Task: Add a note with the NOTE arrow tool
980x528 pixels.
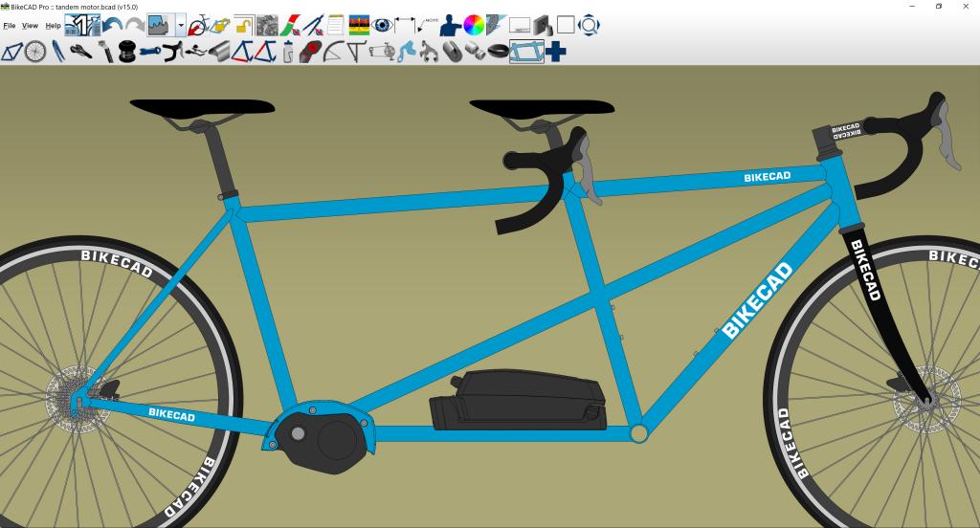Action: pyautogui.click(x=428, y=26)
